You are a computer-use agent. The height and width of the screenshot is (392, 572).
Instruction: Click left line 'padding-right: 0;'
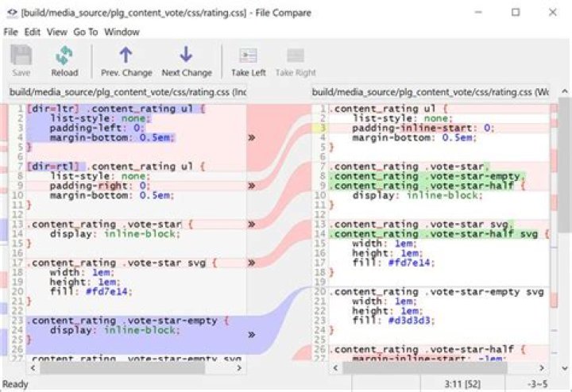[x=100, y=186]
